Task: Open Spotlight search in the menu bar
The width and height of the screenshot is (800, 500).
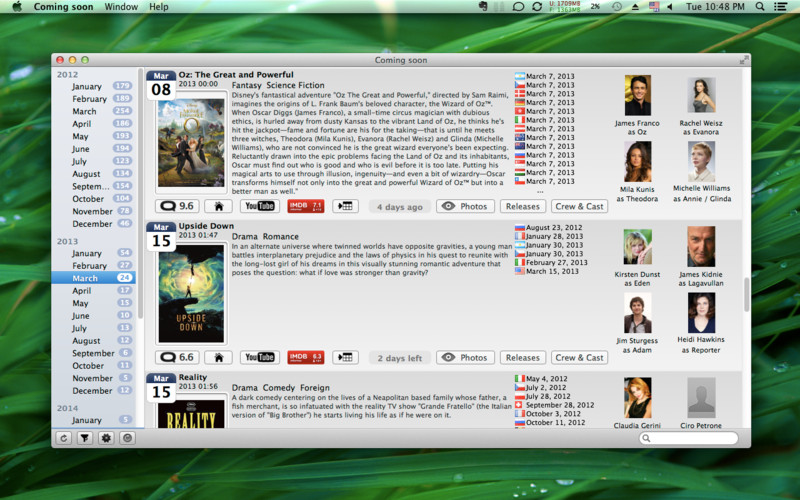Action: 759,7
